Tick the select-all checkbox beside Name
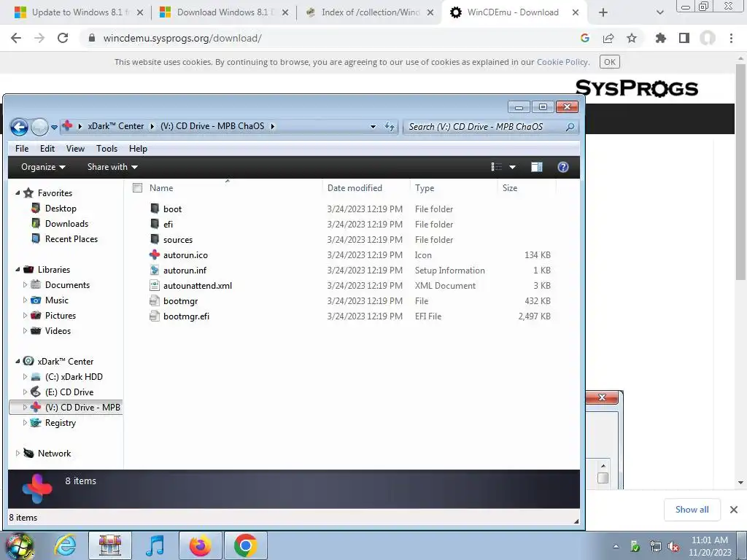This screenshot has height=560, width=747. 137,188
